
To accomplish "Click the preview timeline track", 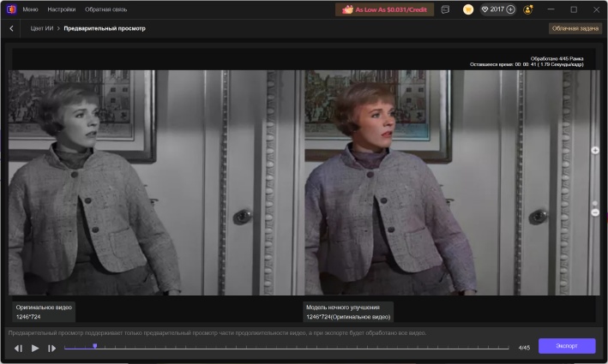I will [x=286, y=348].
